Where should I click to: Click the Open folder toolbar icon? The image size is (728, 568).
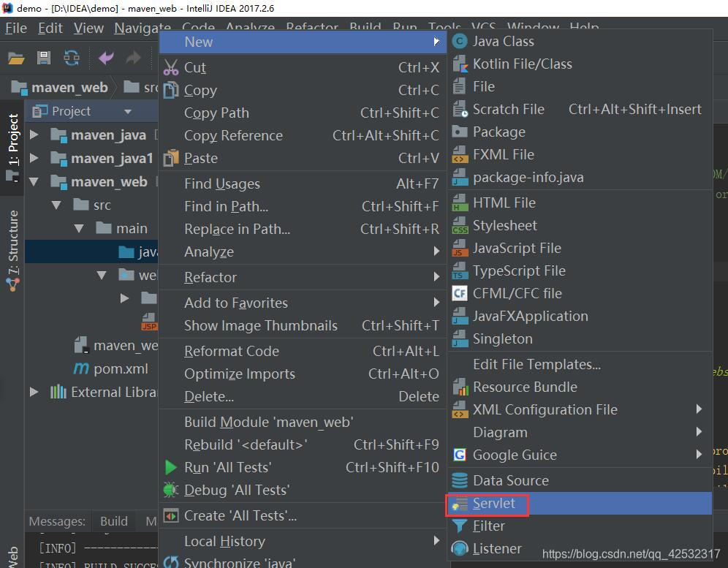coord(16,58)
